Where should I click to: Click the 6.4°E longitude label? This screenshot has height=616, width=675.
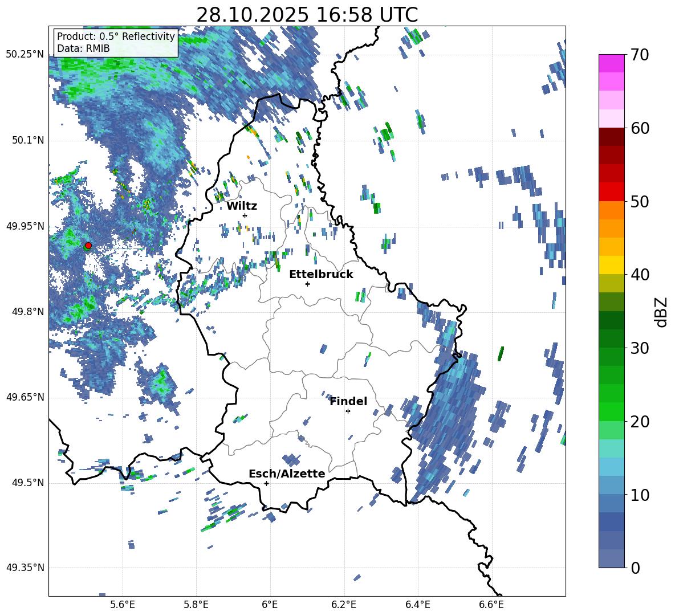click(x=417, y=605)
